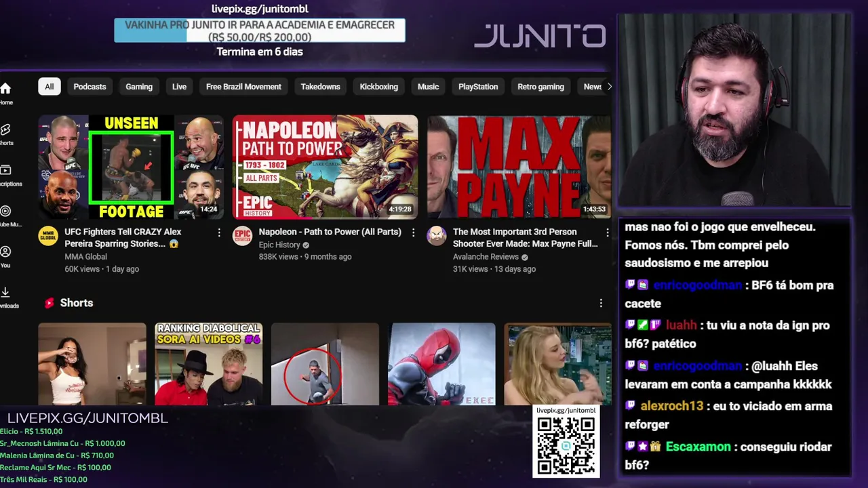868x488 pixels.
Task: Open the Ranking Diabolical Sora AI short
Action: 209,364
